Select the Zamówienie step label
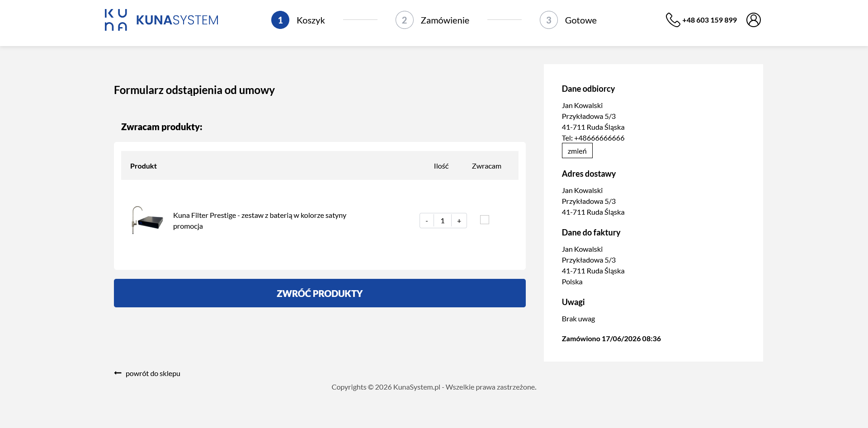 click(x=445, y=20)
